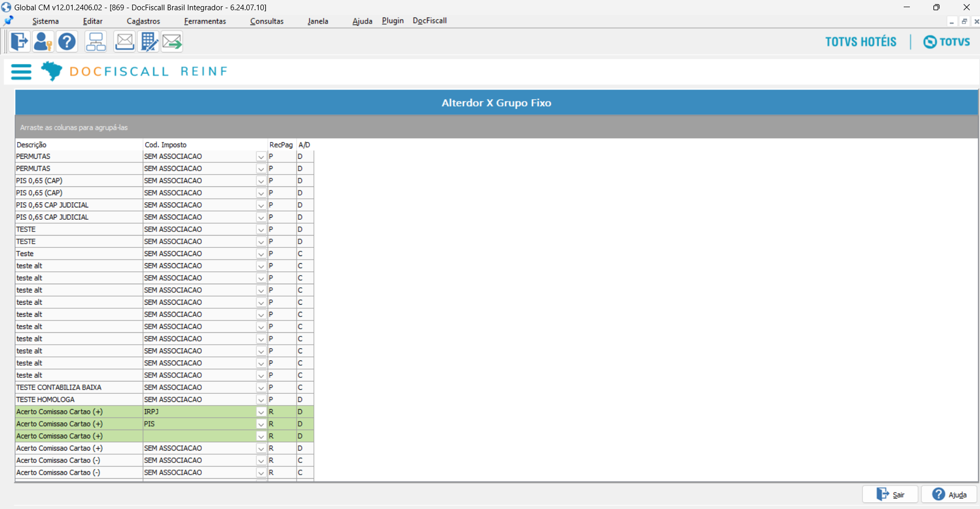Image resolution: width=980 pixels, height=509 pixels.
Task: Open the Cadastros menu
Action: coord(143,21)
